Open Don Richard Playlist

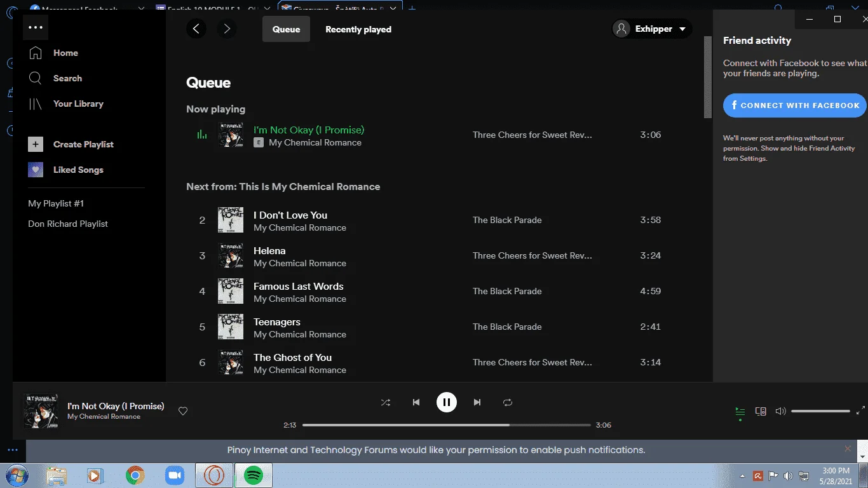point(68,224)
